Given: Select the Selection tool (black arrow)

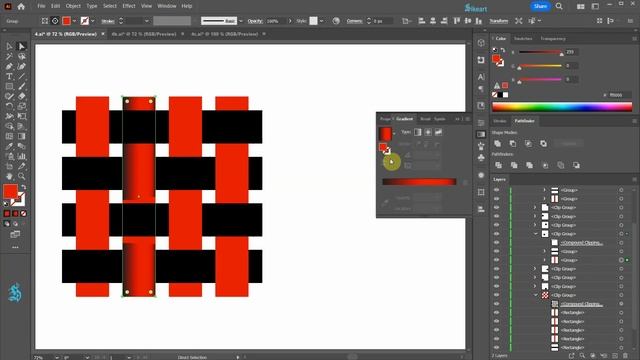Looking at the screenshot, I should 9,46.
